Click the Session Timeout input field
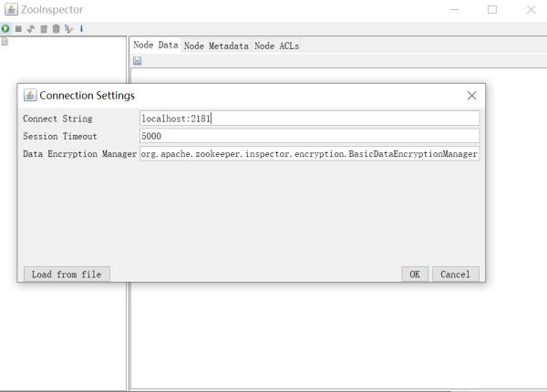This screenshot has width=547, height=392. pyautogui.click(x=309, y=136)
